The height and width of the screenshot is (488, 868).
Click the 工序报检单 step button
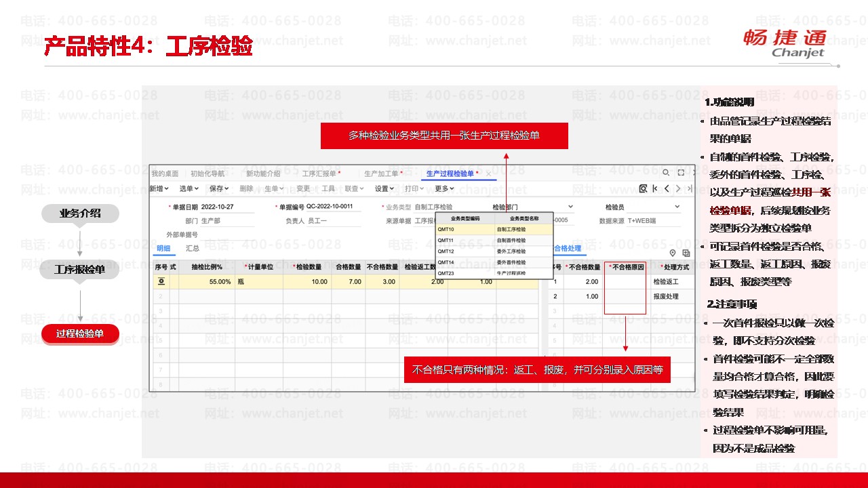point(80,270)
